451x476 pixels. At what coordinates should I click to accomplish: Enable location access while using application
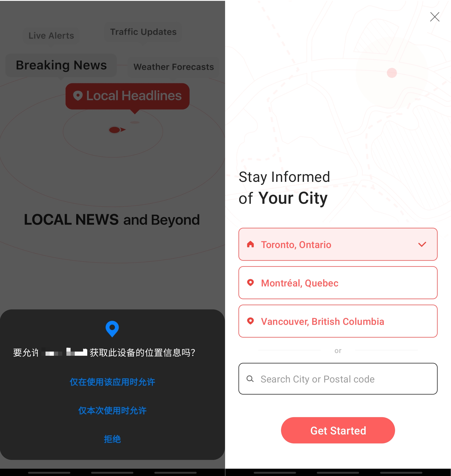pyautogui.click(x=113, y=381)
